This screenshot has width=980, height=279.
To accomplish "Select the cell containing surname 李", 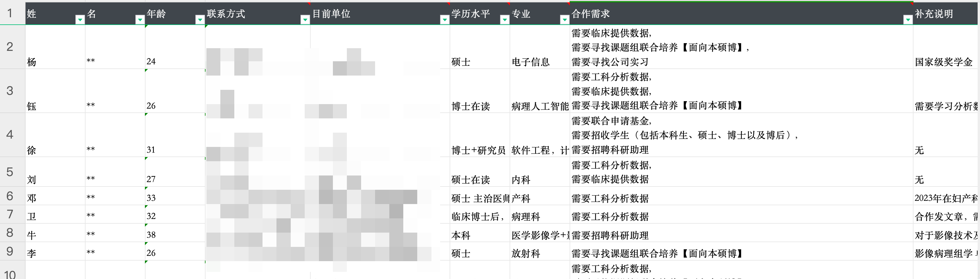I will 55,251.
